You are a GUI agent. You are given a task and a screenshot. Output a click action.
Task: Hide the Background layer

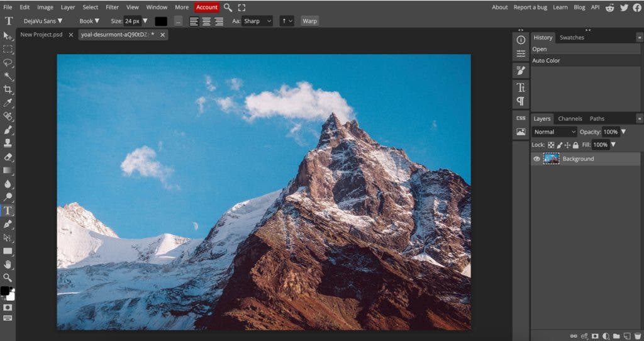536,159
